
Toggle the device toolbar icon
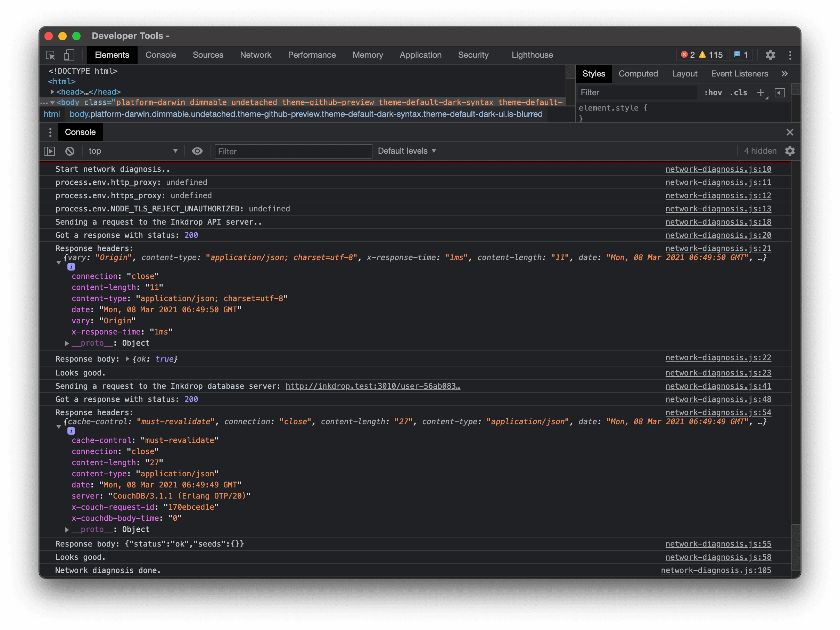tap(69, 55)
